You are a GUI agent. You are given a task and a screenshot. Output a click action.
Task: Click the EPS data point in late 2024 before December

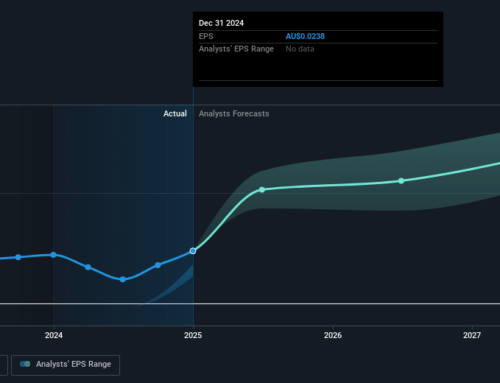coord(158,265)
